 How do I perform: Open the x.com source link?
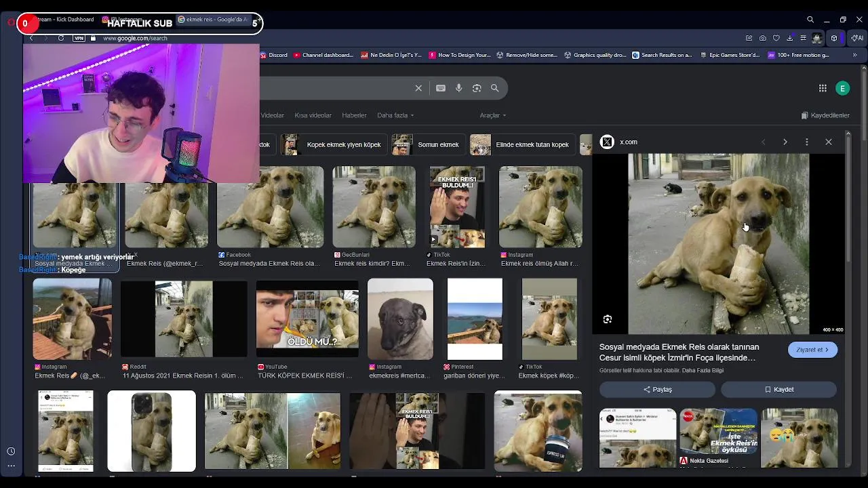click(628, 142)
